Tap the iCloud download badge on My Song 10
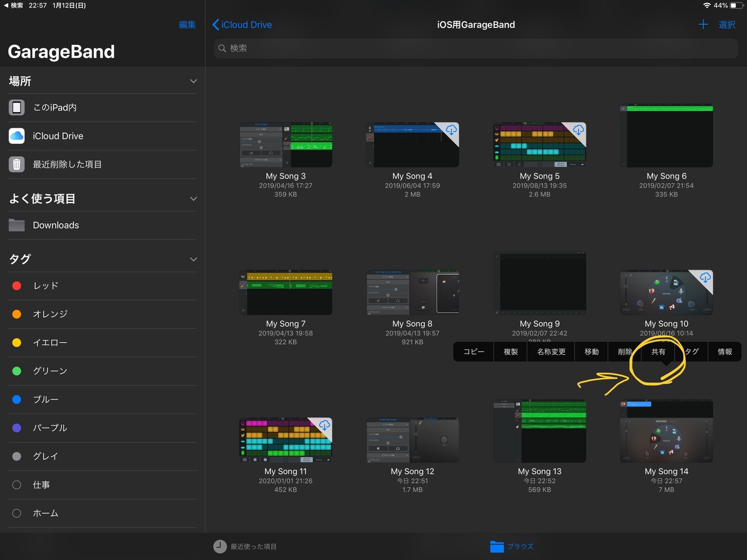The image size is (747, 560). [x=705, y=278]
